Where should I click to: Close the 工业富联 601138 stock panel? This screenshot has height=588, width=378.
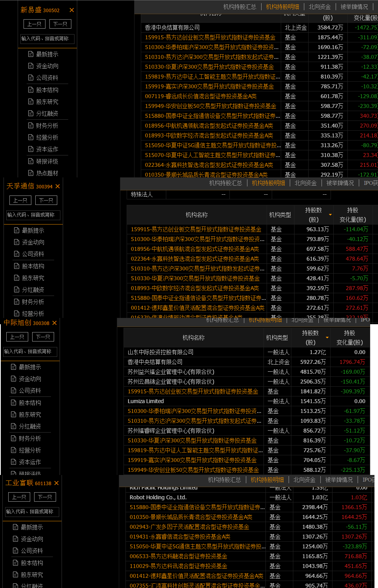pyautogui.click(x=56, y=483)
